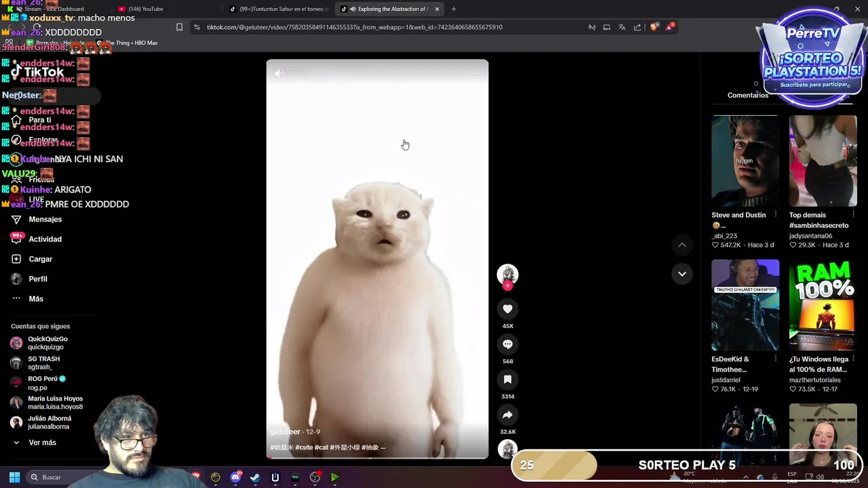Open the EsDeeKid & Timothee video thumbnail
The image size is (868, 488).
click(x=745, y=305)
